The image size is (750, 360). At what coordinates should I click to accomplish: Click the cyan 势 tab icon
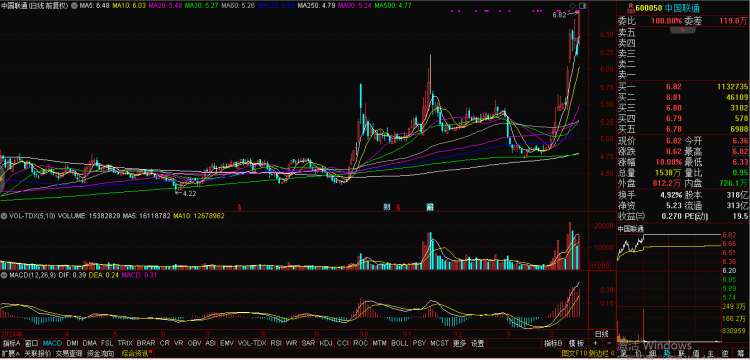pos(666,354)
